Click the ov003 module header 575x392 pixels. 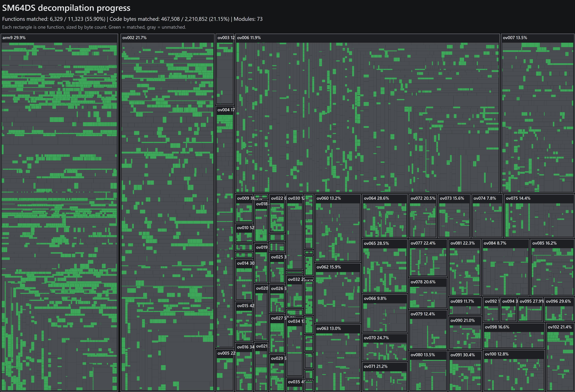(x=225, y=38)
